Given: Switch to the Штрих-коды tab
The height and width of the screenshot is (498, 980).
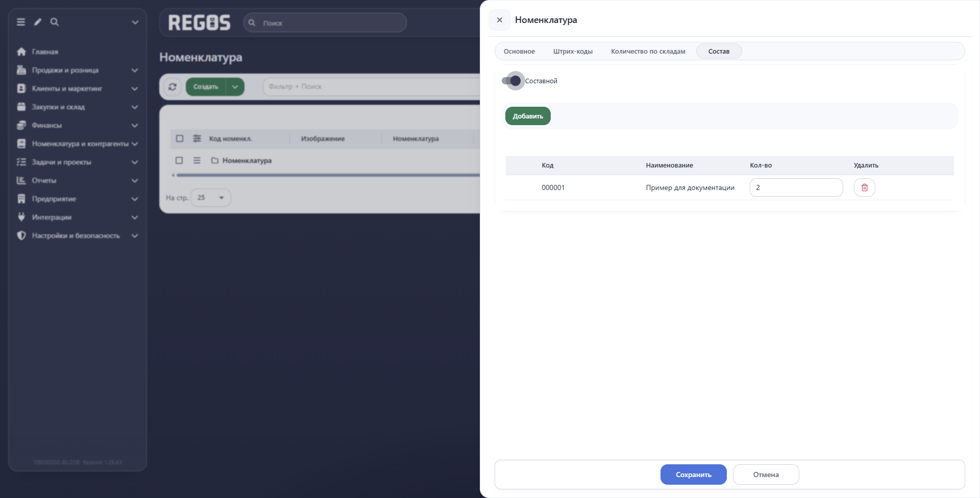Looking at the screenshot, I should tap(573, 51).
